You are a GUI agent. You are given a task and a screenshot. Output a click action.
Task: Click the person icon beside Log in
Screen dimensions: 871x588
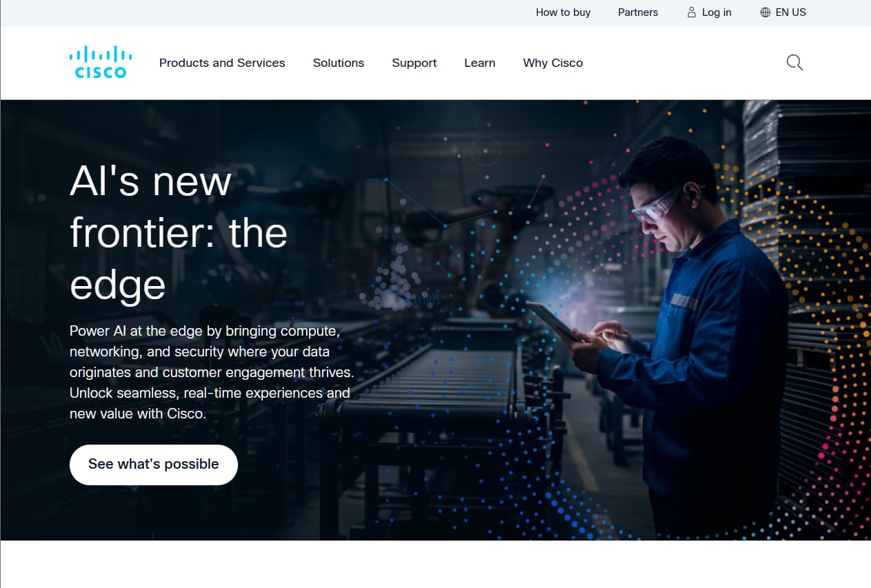(692, 12)
